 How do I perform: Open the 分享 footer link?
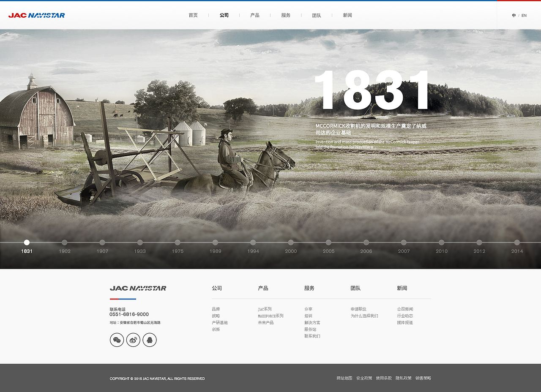point(309,309)
